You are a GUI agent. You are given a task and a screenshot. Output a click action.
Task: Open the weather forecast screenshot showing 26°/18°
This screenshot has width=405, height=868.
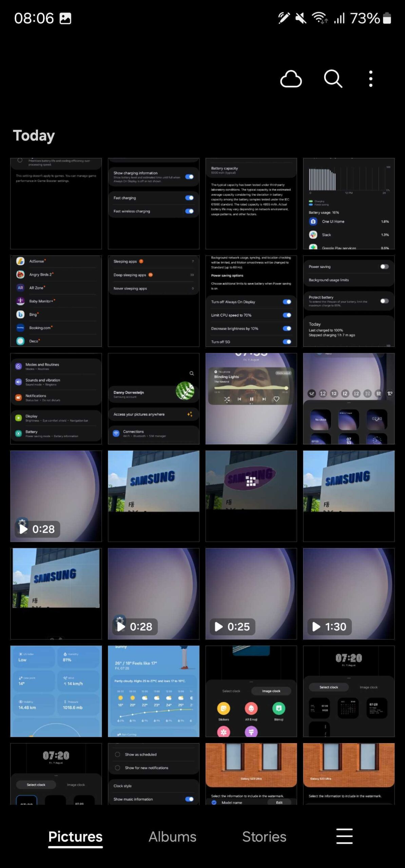tap(153, 691)
